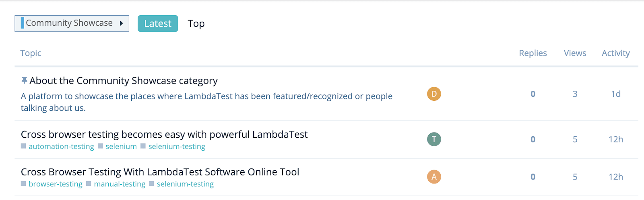Click the pin icon beside About topic

click(x=24, y=80)
